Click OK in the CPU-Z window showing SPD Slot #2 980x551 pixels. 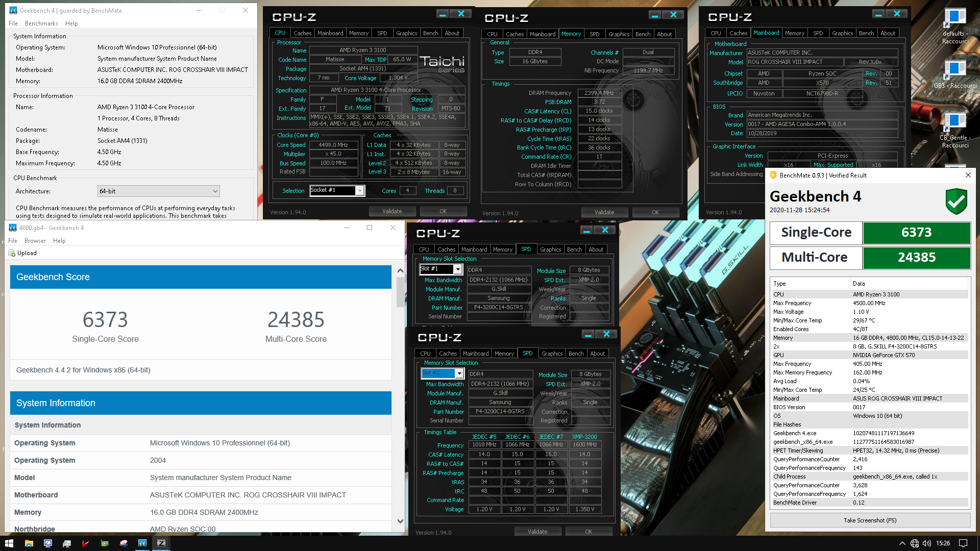point(589,532)
